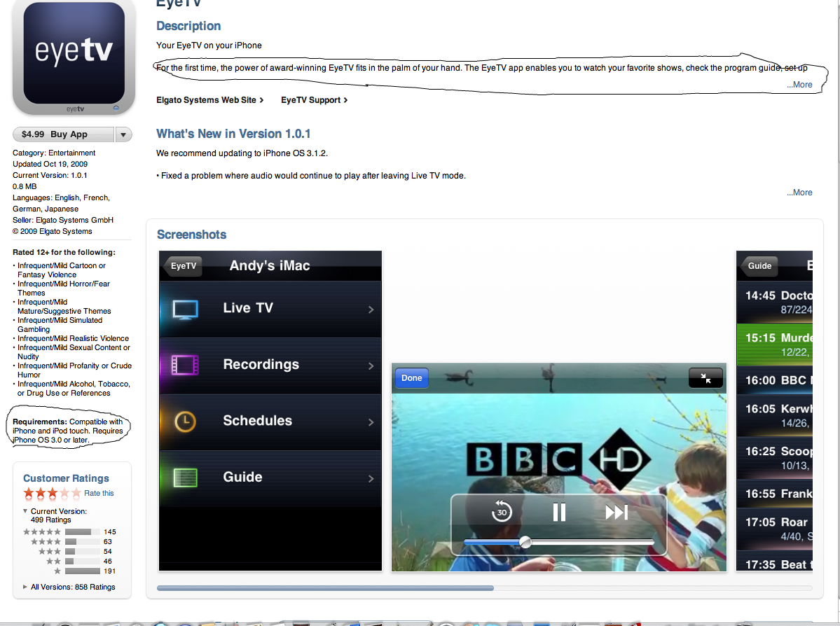Click the Live TV monitor icon
This screenshot has width=840, height=626.
coord(186,309)
